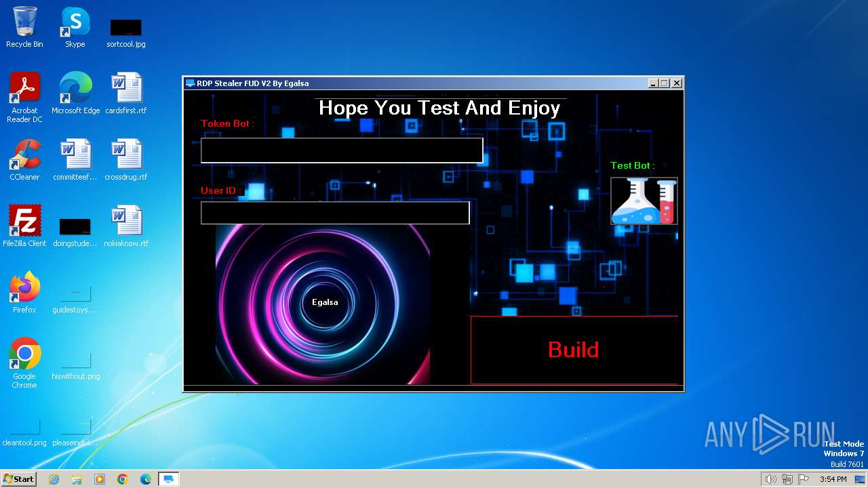Select the Google Chrome desktop shortcut
The height and width of the screenshot is (488, 868).
coord(24,363)
